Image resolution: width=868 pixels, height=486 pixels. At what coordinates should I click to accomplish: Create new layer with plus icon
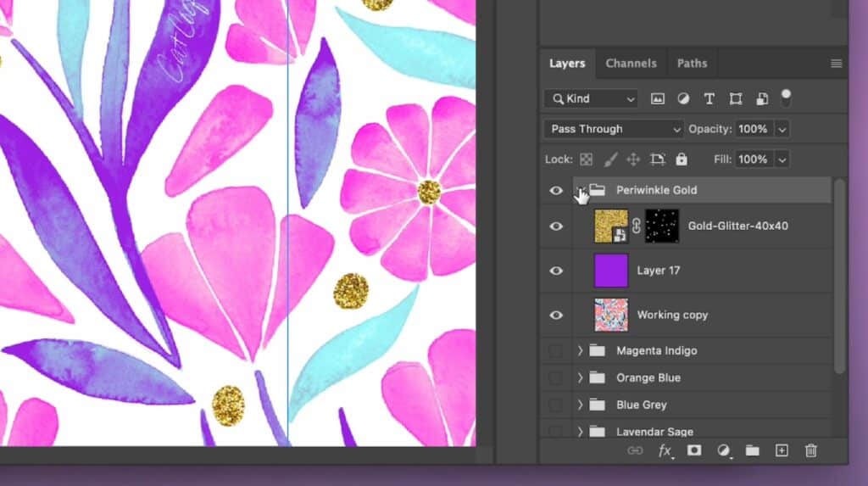click(x=782, y=450)
